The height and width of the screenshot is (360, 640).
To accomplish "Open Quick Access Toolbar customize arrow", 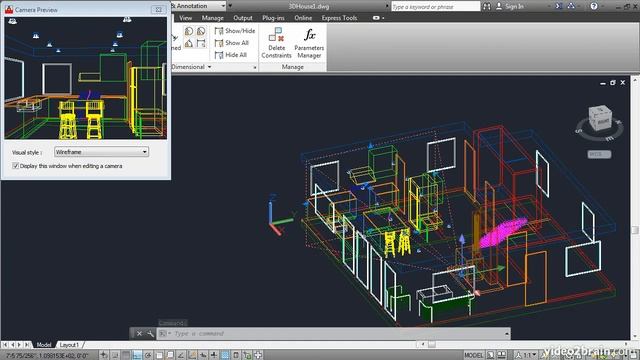I will point(230,6).
